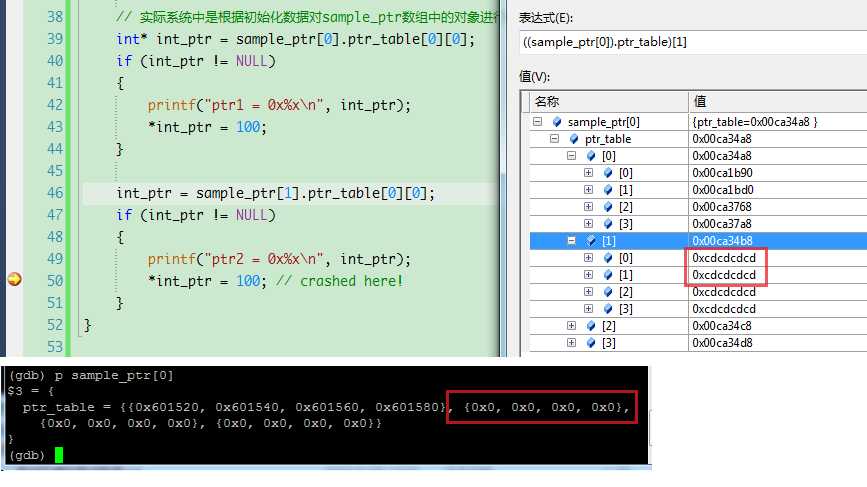Expand the [2] node with value 0x00ca34c8
The image size is (867, 487).
(571, 326)
